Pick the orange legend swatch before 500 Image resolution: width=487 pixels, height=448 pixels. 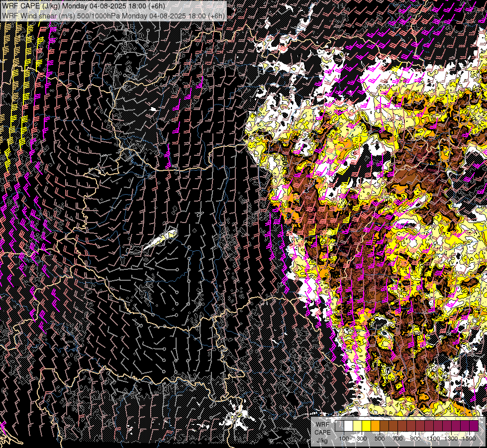click(x=376, y=426)
